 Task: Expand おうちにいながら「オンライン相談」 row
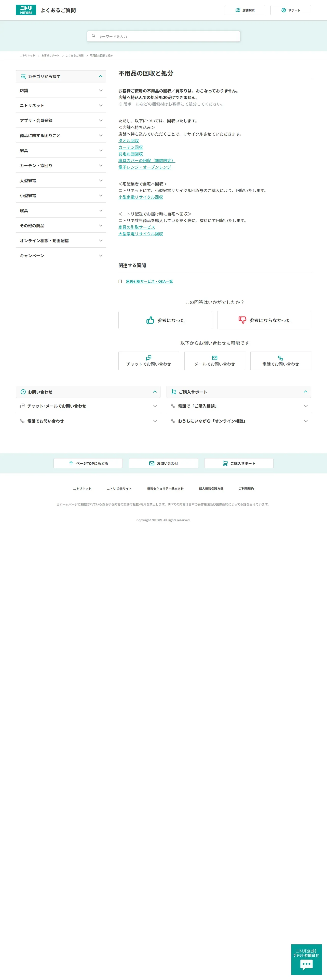pos(239,421)
